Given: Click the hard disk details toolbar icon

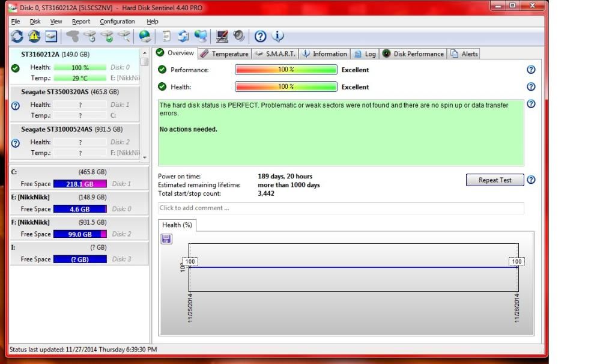Looking at the screenshot, I should (51, 37).
